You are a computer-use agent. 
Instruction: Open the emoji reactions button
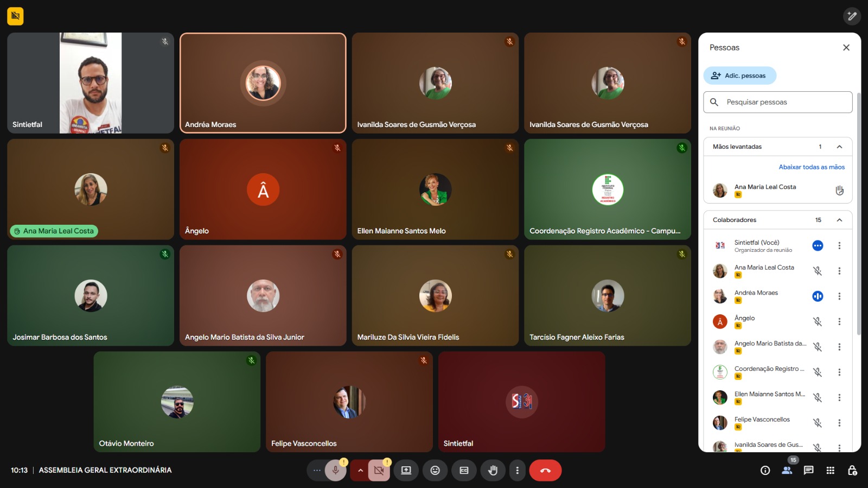(x=435, y=471)
